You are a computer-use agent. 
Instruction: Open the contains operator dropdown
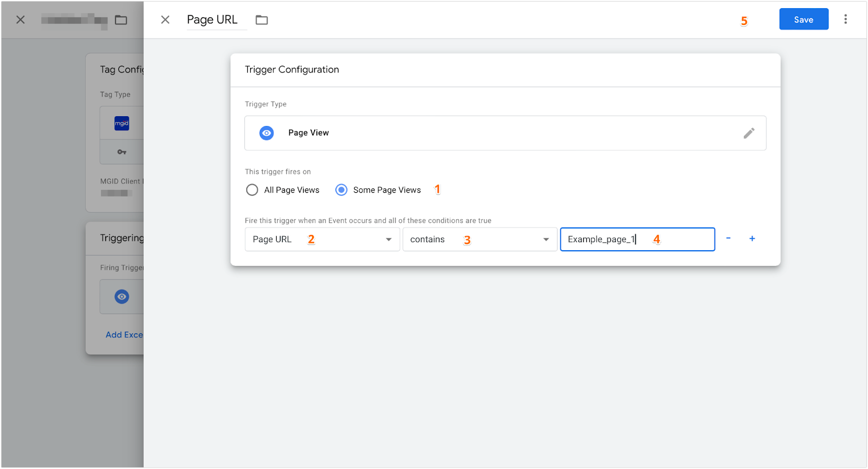tap(480, 239)
